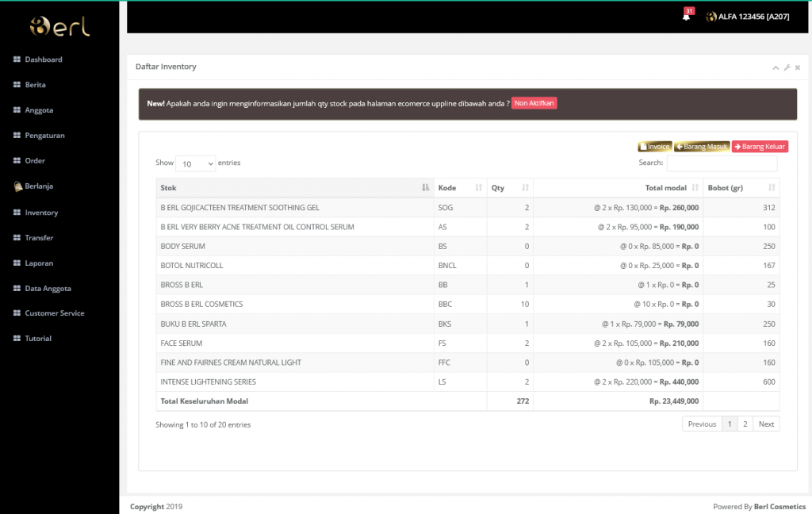Collapse the Daftar Inventory panel chevron

[x=776, y=67]
